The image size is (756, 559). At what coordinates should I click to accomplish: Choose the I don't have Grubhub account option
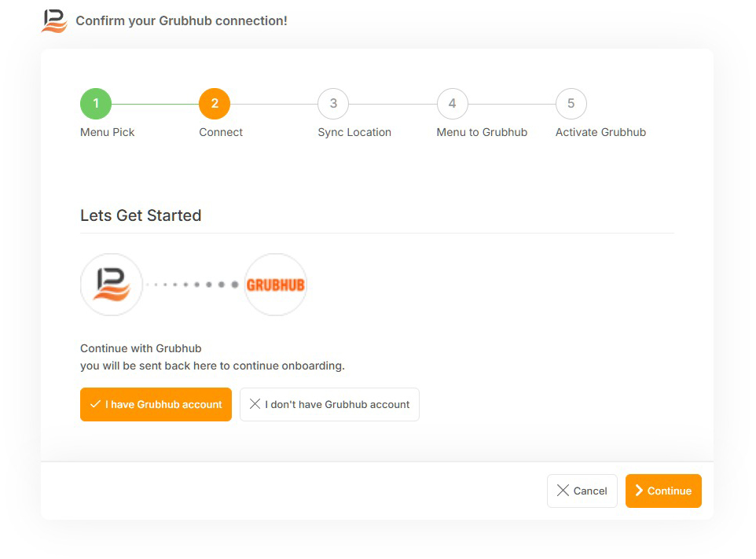click(329, 404)
